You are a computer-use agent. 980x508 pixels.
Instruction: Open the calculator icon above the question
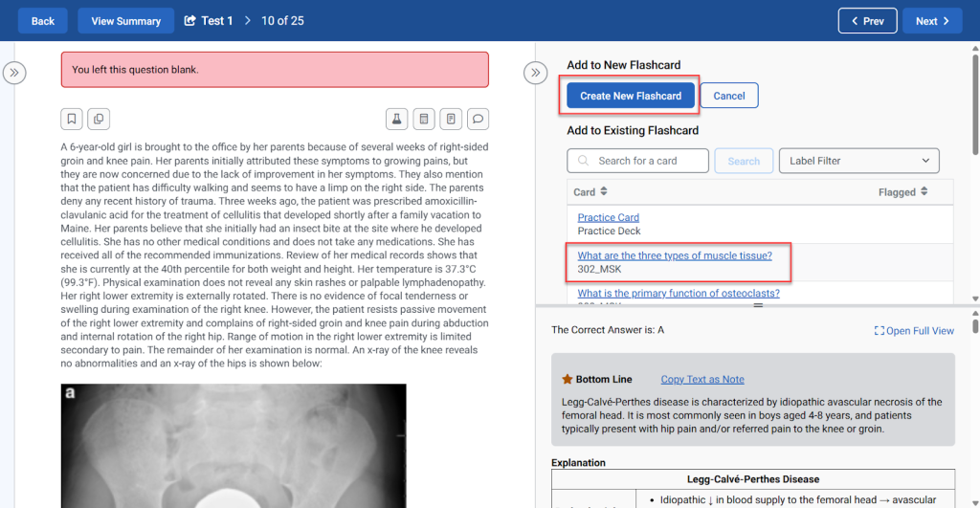point(424,119)
